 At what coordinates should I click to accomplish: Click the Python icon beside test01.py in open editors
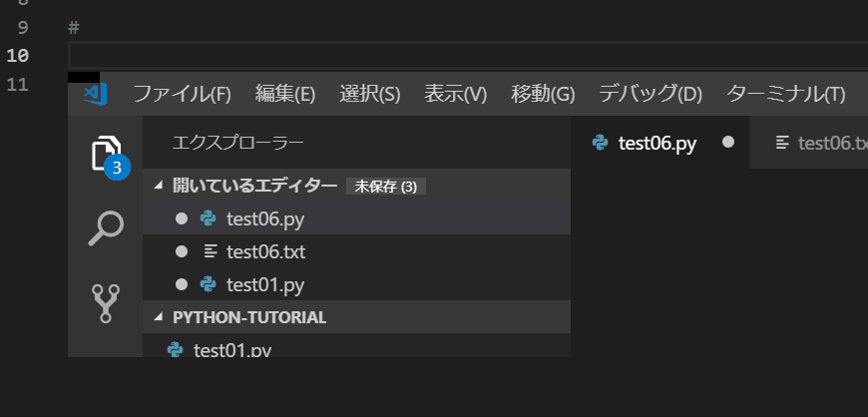tap(208, 284)
